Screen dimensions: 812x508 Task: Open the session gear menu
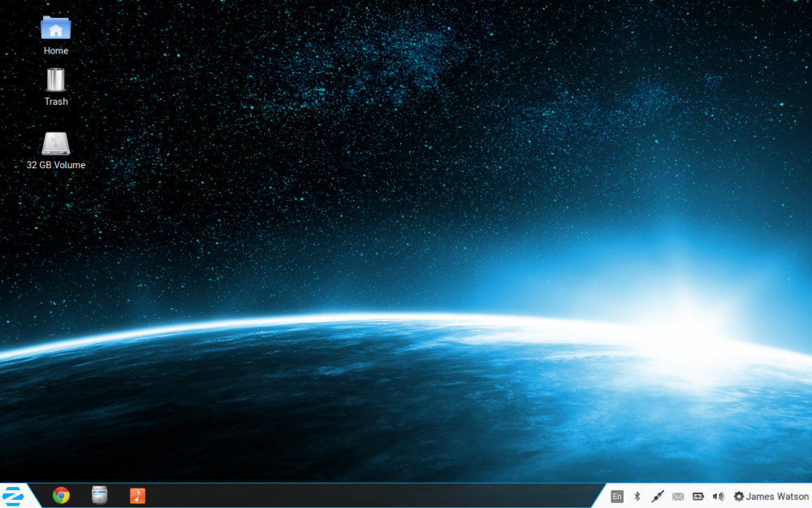point(739,497)
